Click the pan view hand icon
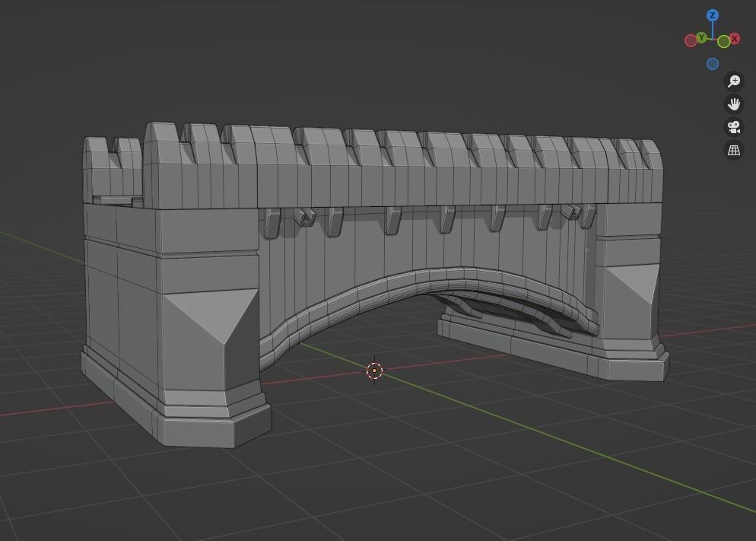This screenshot has height=541, width=756. [734, 104]
